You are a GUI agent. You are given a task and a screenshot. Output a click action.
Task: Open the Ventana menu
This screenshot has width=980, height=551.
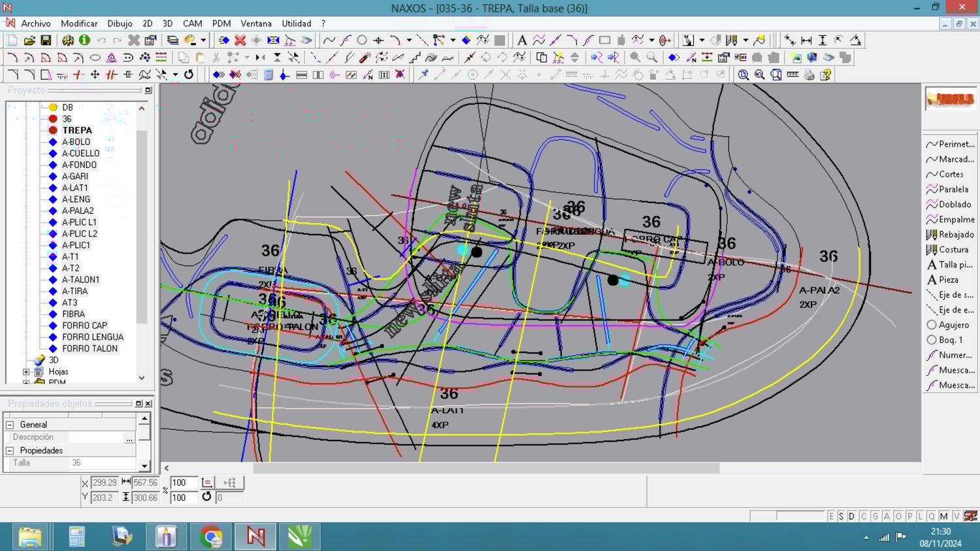256,24
